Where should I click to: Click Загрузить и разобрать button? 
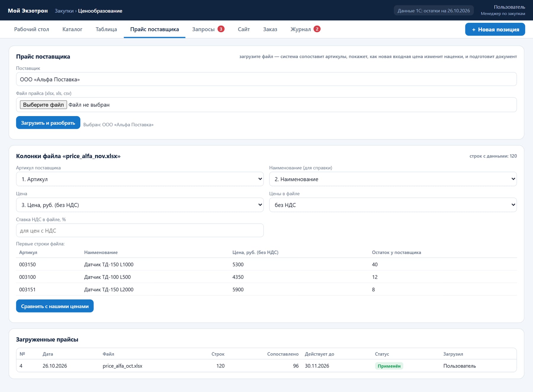pos(48,123)
